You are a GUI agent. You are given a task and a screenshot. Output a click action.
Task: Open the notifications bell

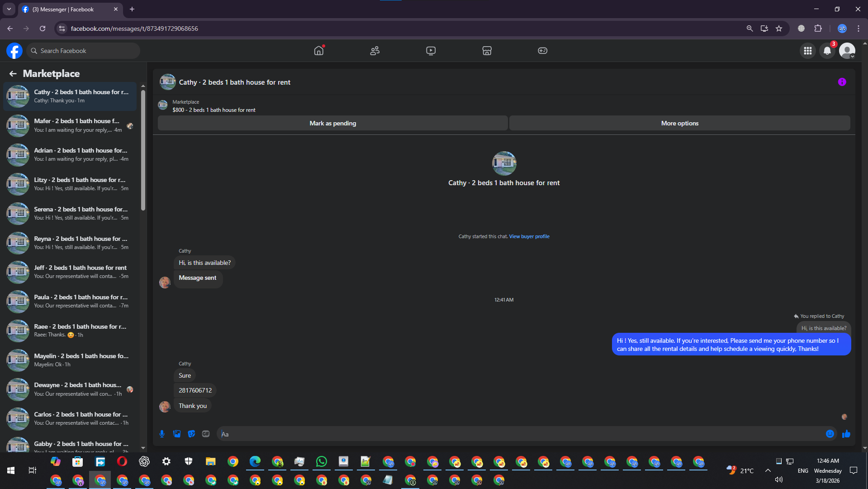coord(827,51)
